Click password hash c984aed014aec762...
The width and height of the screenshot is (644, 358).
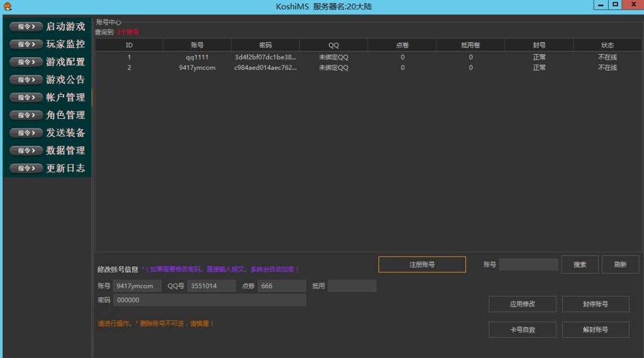click(x=265, y=68)
